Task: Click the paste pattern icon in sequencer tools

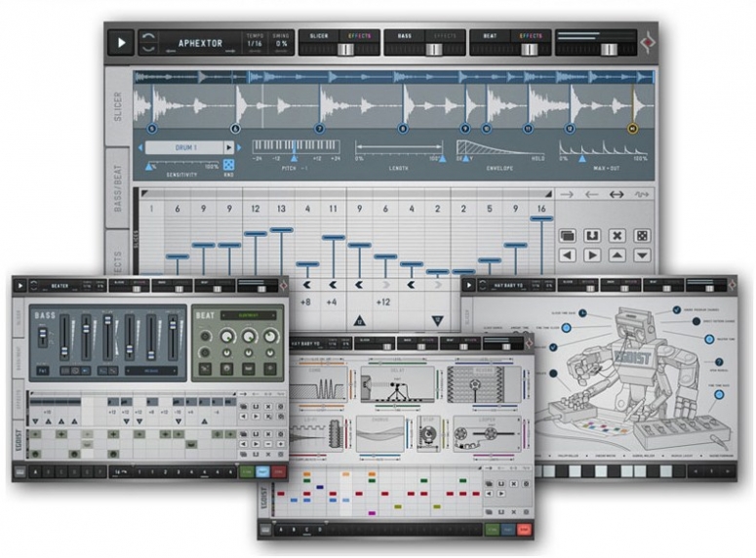Action: pos(592,235)
